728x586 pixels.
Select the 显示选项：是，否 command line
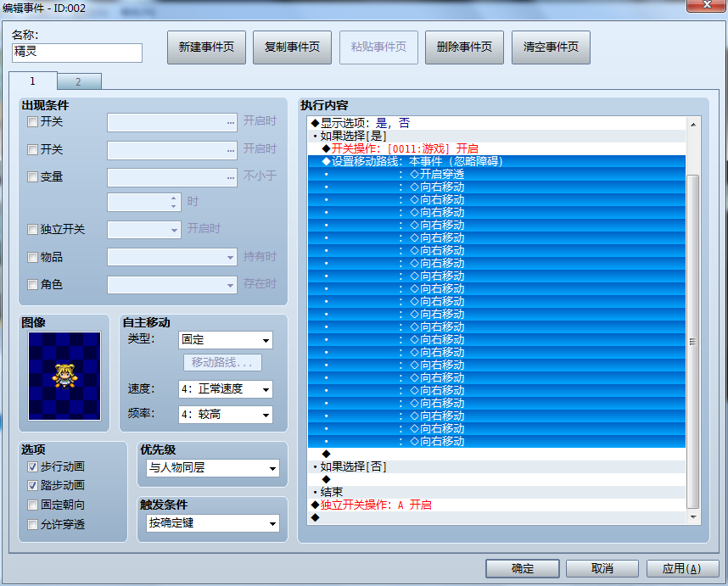496,123
